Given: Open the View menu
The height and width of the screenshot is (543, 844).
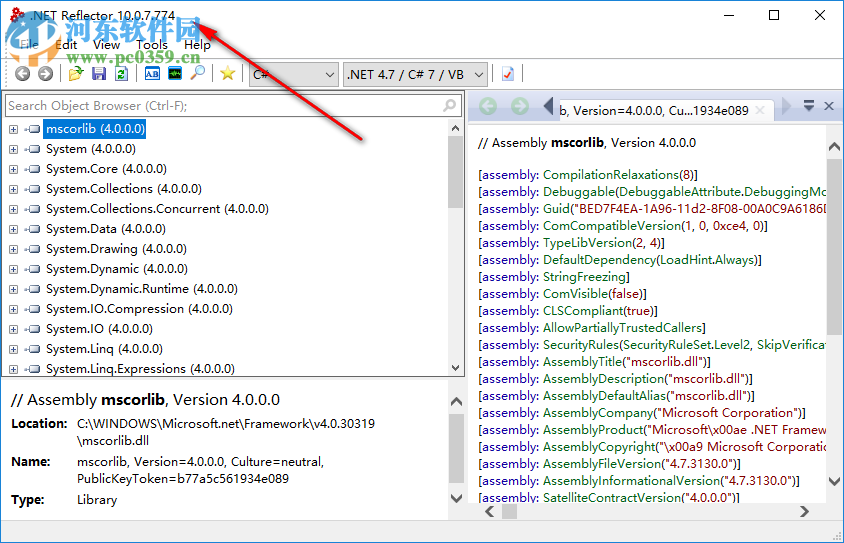Looking at the screenshot, I should [x=107, y=45].
